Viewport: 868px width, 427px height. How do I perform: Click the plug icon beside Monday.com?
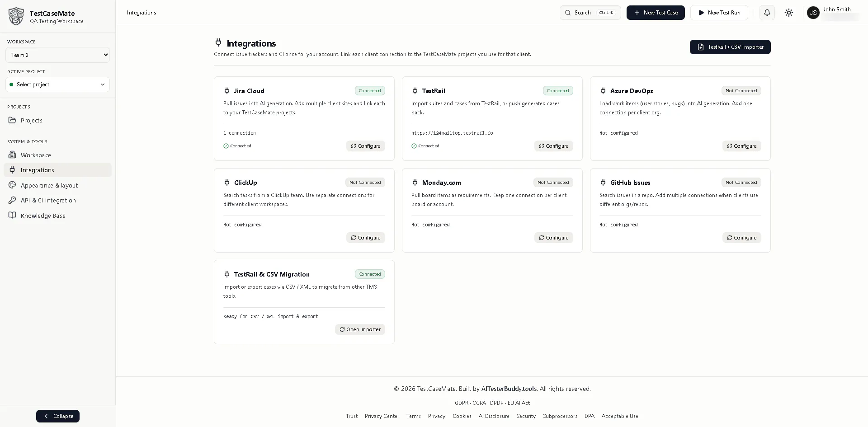[x=415, y=183]
